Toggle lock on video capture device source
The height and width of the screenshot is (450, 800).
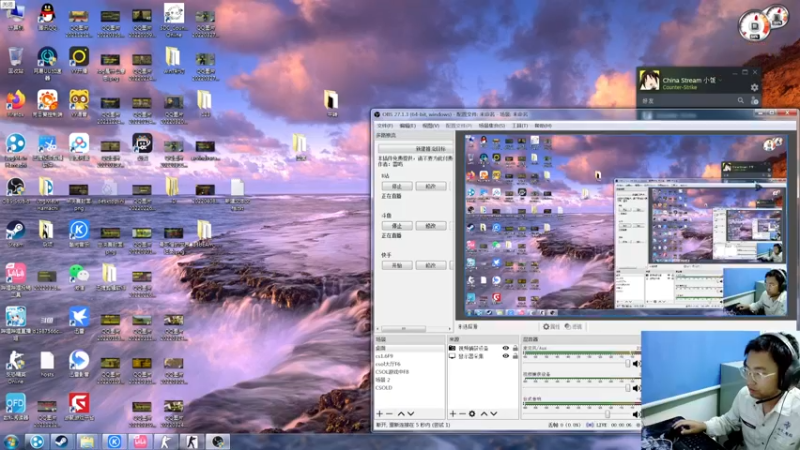(515, 348)
